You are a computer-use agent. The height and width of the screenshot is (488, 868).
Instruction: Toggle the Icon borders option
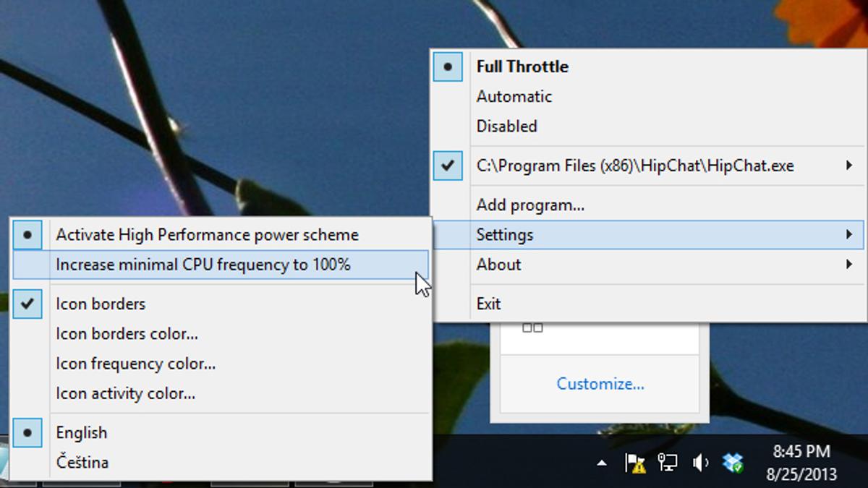tap(101, 304)
